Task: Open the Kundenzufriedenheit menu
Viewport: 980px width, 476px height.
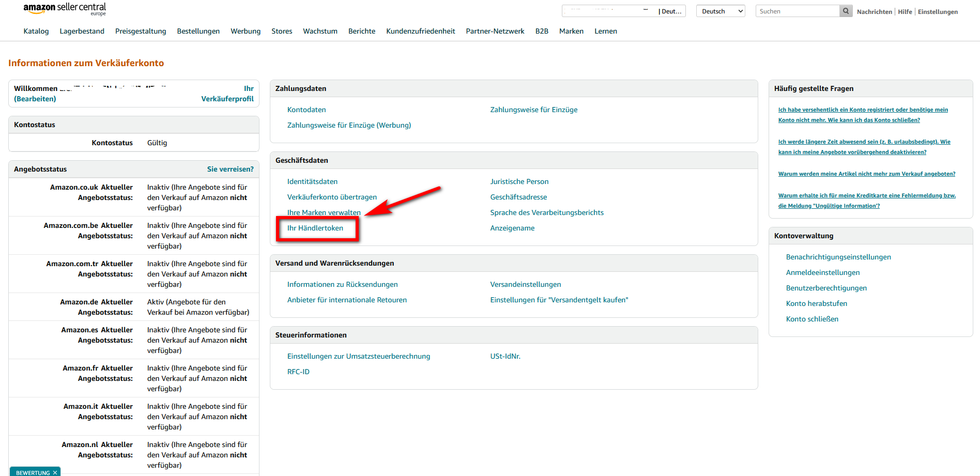Action: tap(421, 31)
